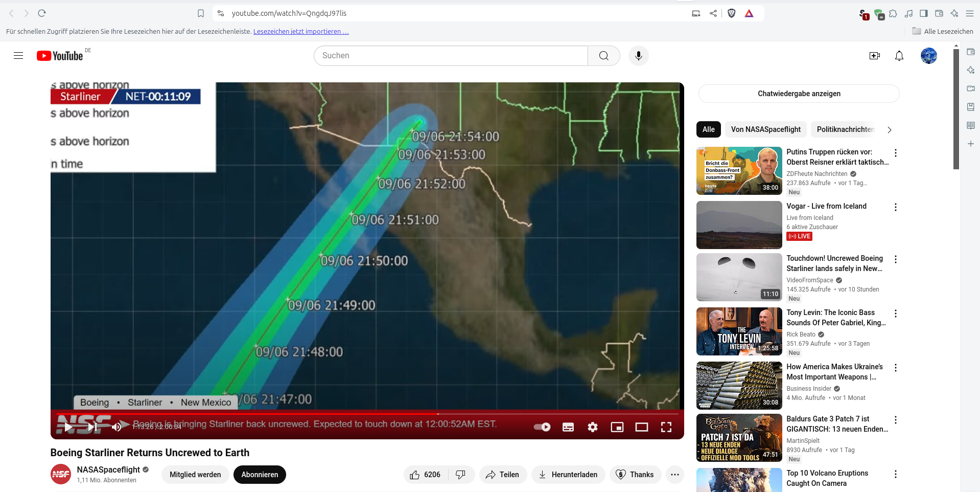Click the address bar URL

(289, 13)
